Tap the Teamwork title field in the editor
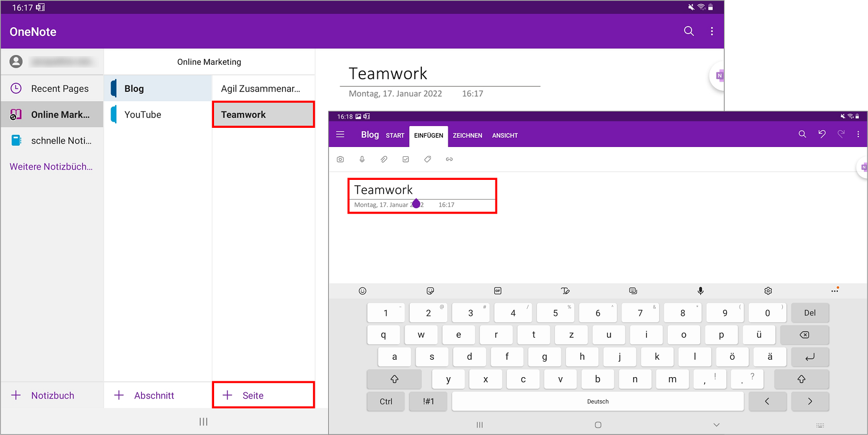868x435 pixels. pos(422,190)
